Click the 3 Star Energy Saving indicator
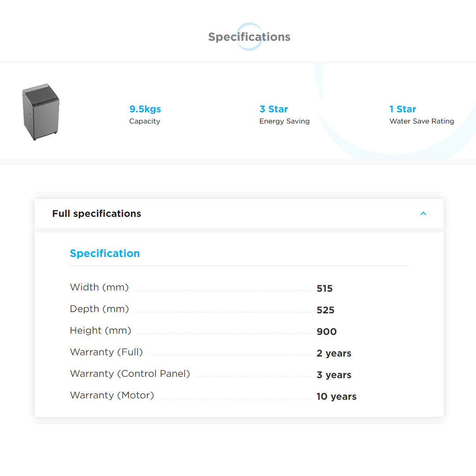 284,114
